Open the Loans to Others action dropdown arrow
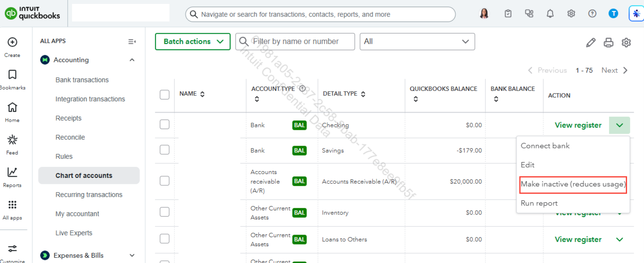The height and width of the screenshot is (263, 644). [x=619, y=240]
